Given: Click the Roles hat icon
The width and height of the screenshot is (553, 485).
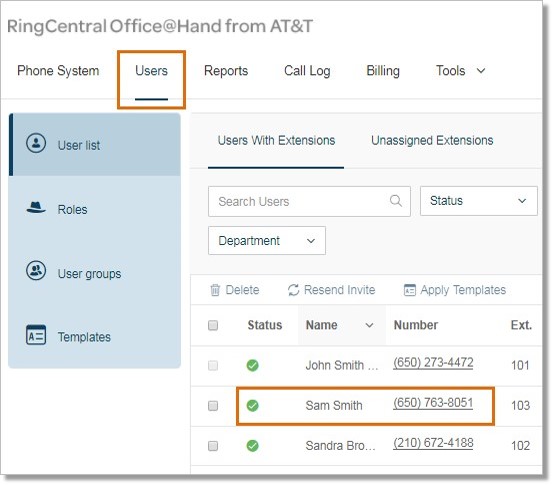Looking at the screenshot, I should [36, 207].
